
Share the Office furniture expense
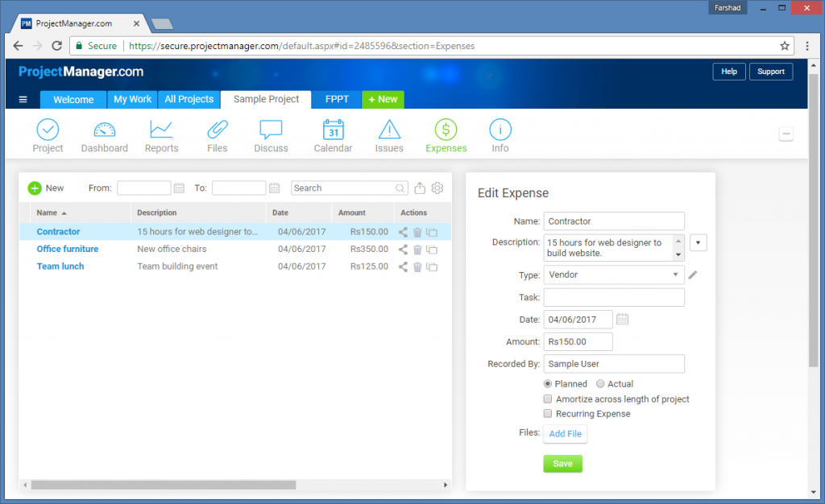click(403, 250)
